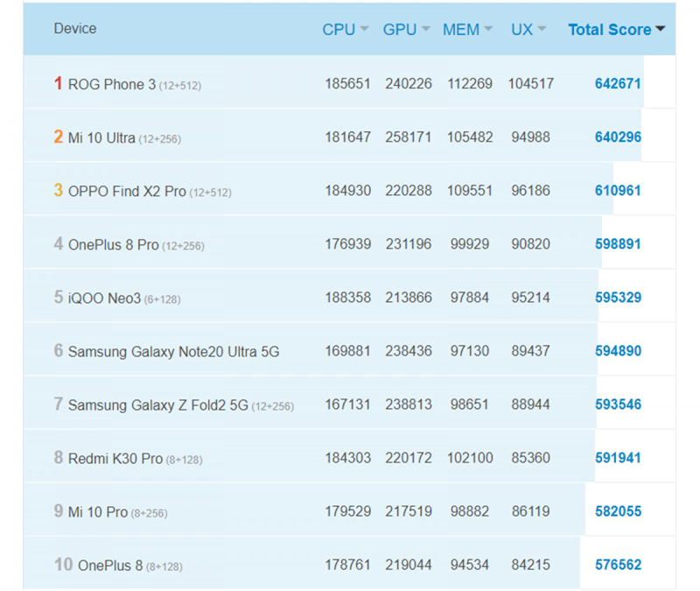The width and height of the screenshot is (700, 591).
Task: Select GPU score 213866
Action: (x=409, y=298)
